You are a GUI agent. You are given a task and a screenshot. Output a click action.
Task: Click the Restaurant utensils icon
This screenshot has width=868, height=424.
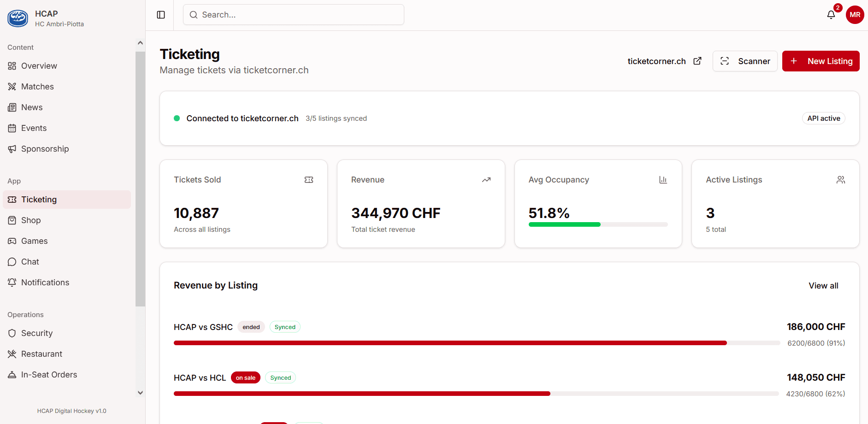coord(12,354)
